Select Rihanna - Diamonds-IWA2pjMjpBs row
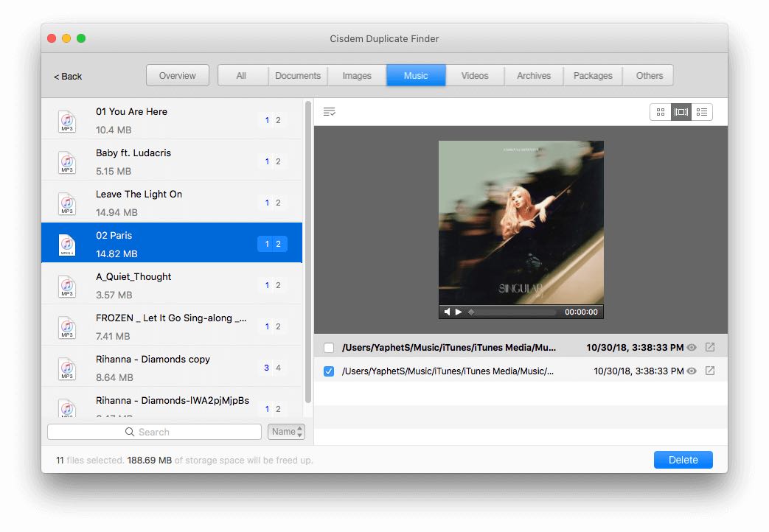 pos(172,402)
